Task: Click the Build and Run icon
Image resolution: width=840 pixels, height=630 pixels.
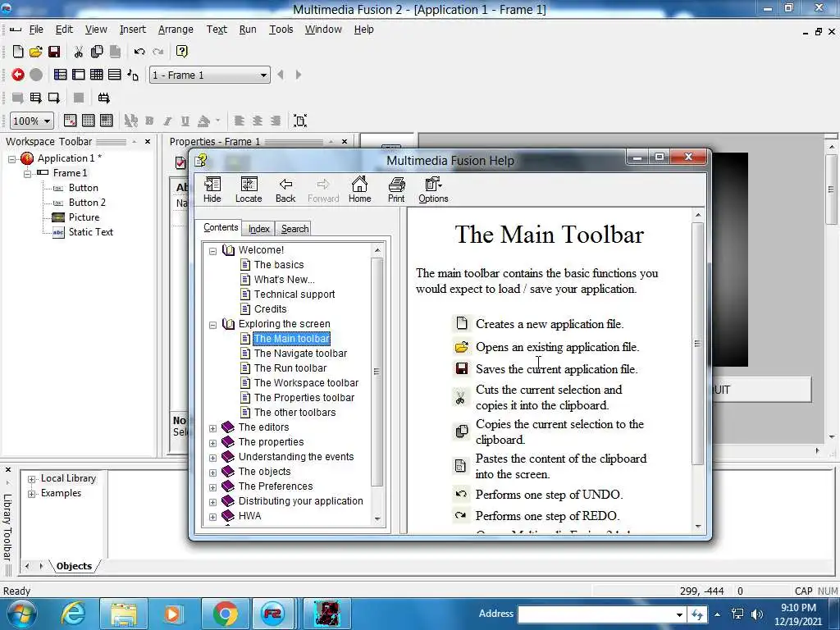Action: (x=104, y=98)
